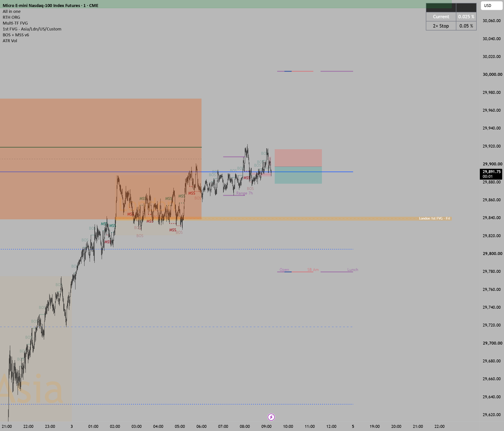Select the 29,620.00 price axis label
This screenshot has height=431, width=504.
492,415
